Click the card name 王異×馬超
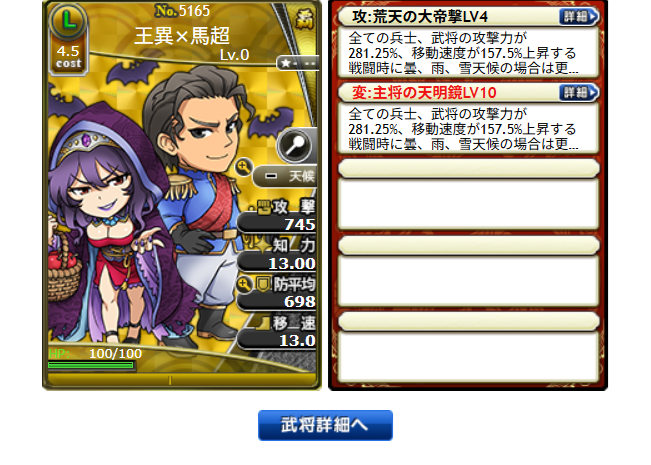Viewport: 651px width, 465px height. click(x=182, y=36)
